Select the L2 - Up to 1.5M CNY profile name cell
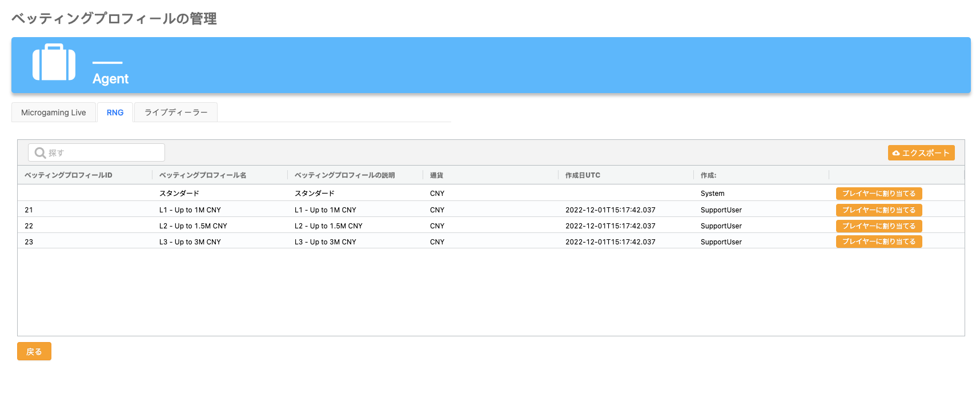The width and height of the screenshot is (980, 398). pos(193,226)
